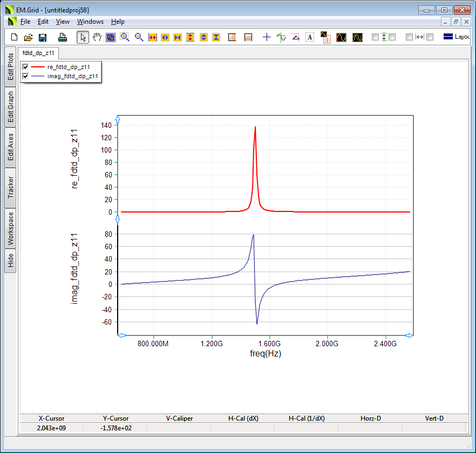Open a file with the folder icon
This screenshot has width=476, height=453.
point(29,37)
